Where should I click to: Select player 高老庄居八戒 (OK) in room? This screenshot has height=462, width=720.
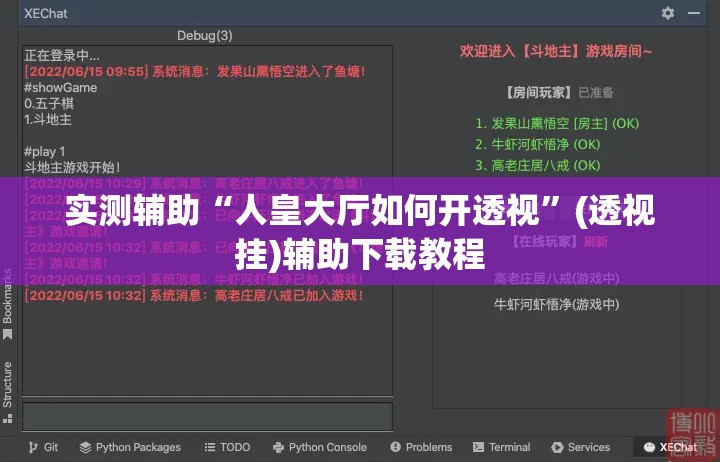pos(538,165)
